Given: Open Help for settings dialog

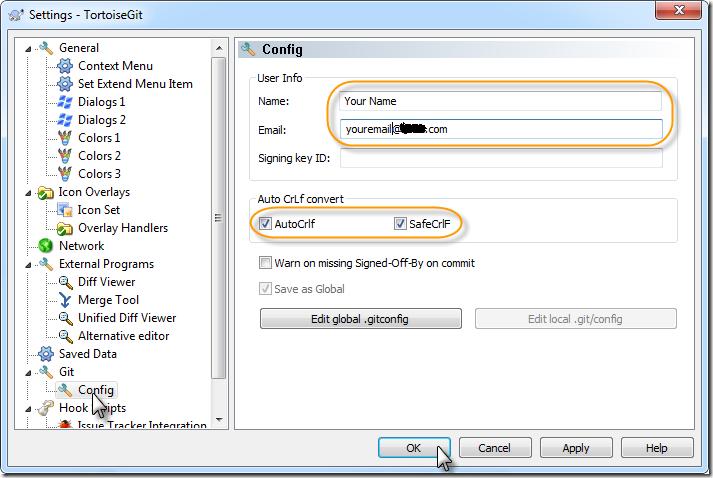Looking at the screenshot, I should (657, 448).
